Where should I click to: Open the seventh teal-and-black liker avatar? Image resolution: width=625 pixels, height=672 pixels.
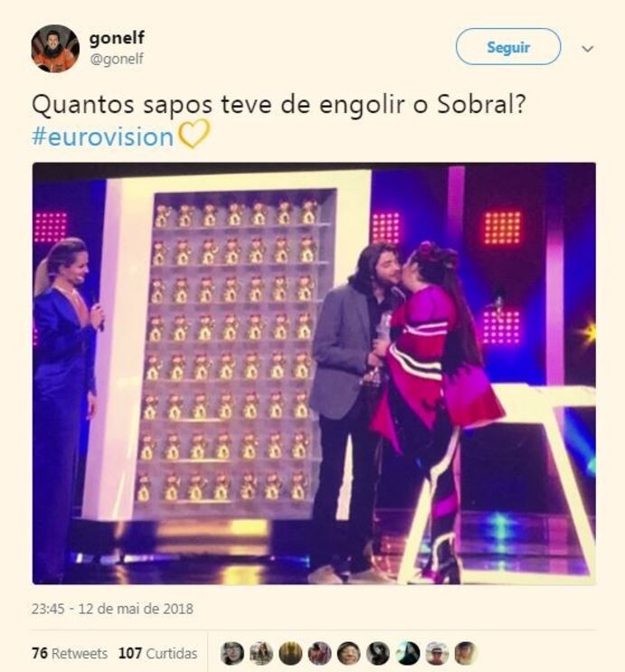(407, 654)
